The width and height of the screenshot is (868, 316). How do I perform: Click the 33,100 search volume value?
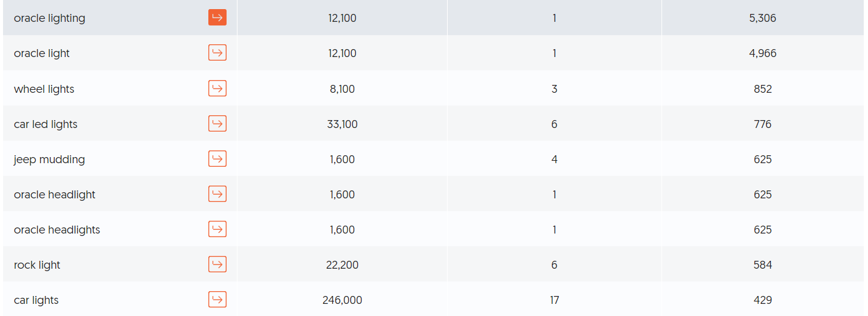pyautogui.click(x=342, y=124)
